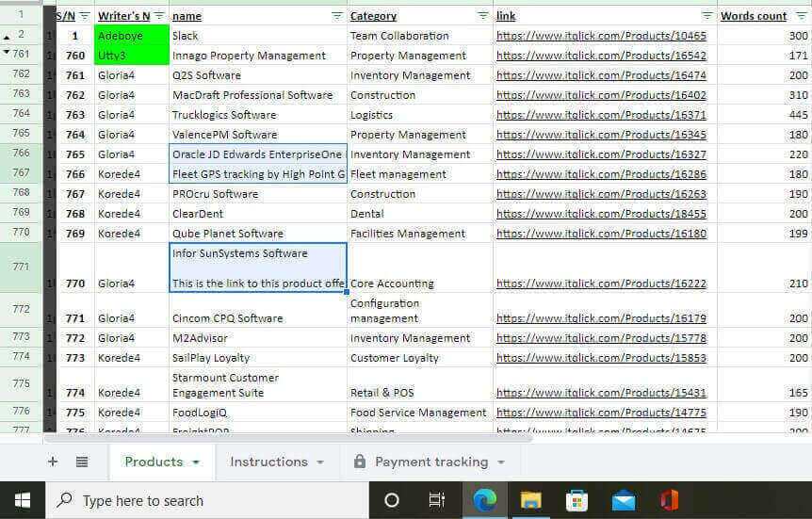The image size is (812, 519).
Task: Open the Windows Start menu
Action: point(23,500)
